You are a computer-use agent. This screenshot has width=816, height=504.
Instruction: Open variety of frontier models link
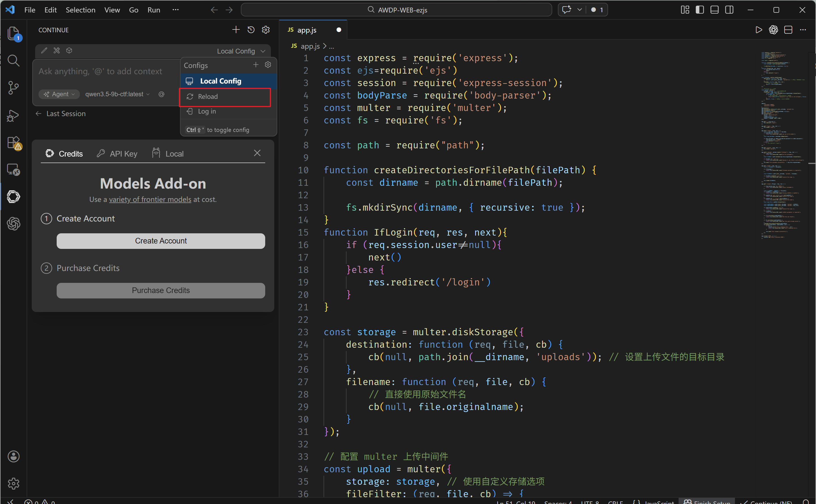point(150,199)
